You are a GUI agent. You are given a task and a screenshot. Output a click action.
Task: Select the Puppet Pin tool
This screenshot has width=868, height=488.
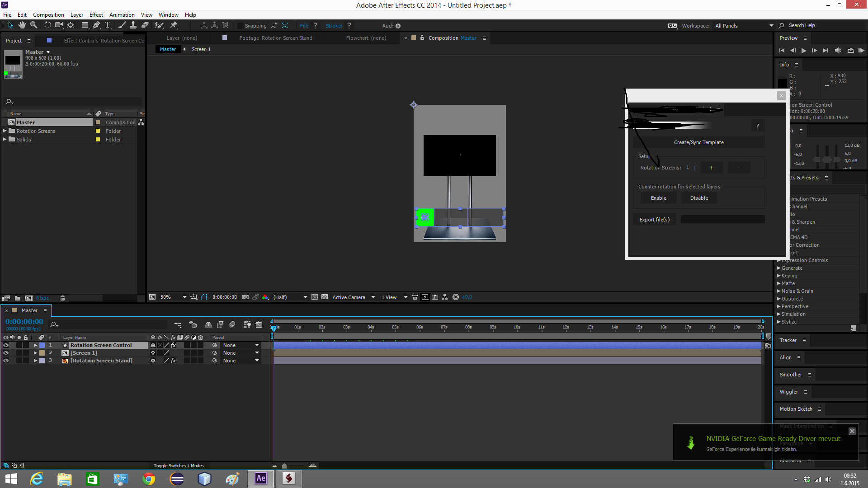point(174,25)
